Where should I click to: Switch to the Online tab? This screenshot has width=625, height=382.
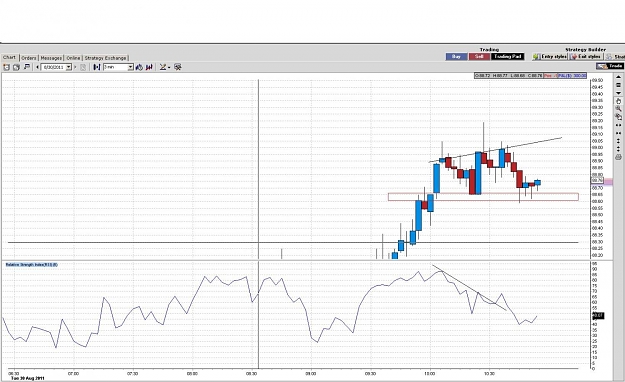[73, 58]
